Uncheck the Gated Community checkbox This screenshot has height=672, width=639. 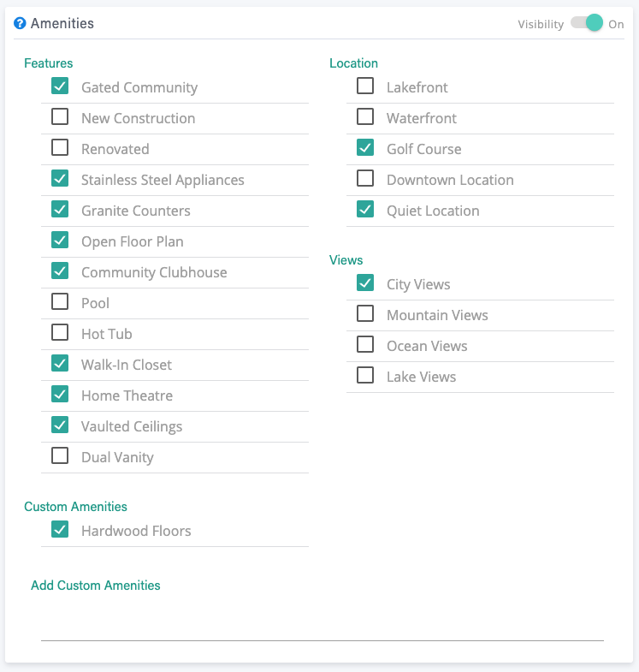click(x=60, y=86)
